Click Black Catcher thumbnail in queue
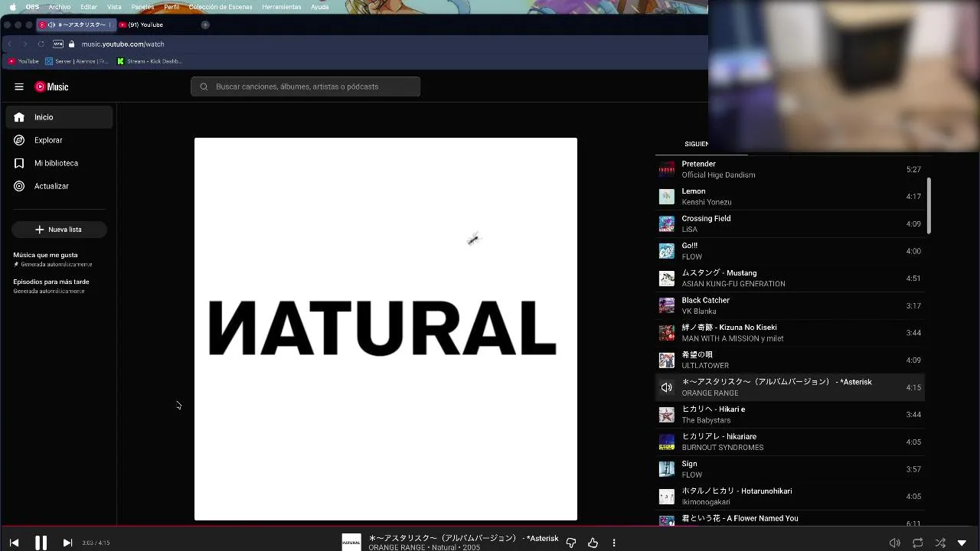This screenshot has width=980, height=551. (667, 305)
